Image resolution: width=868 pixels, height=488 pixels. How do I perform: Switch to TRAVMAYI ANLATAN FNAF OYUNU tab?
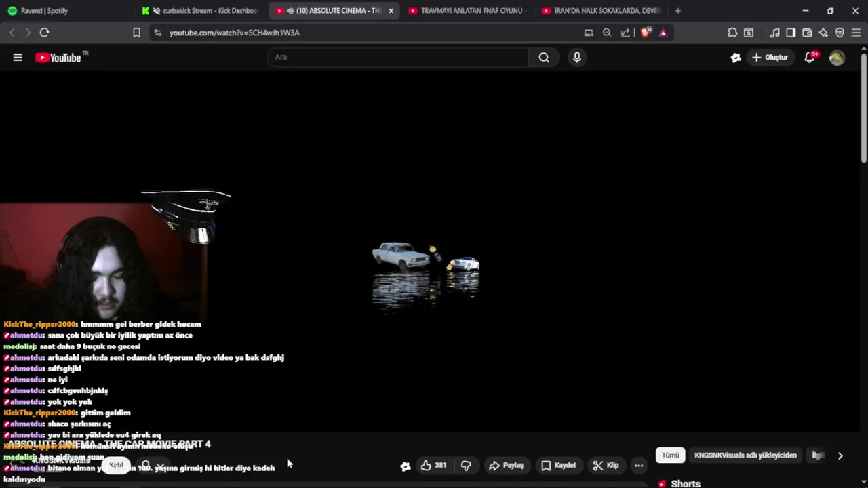pyautogui.click(x=467, y=11)
